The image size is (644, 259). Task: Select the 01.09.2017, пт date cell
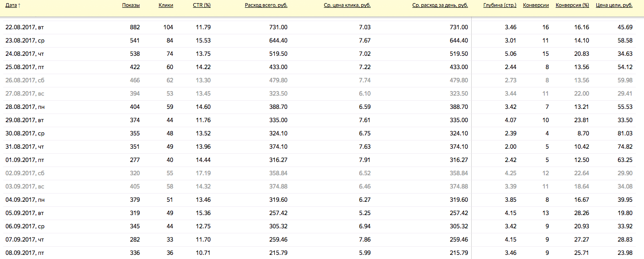25,160
